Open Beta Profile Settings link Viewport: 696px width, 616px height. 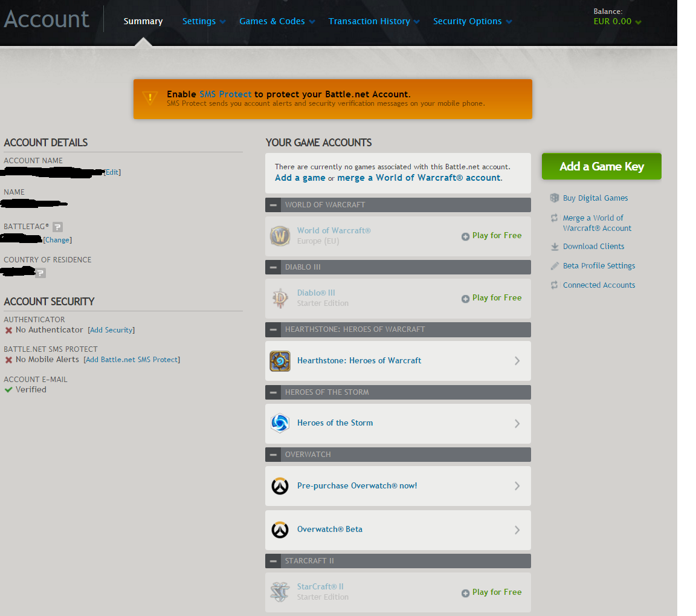(599, 265)
